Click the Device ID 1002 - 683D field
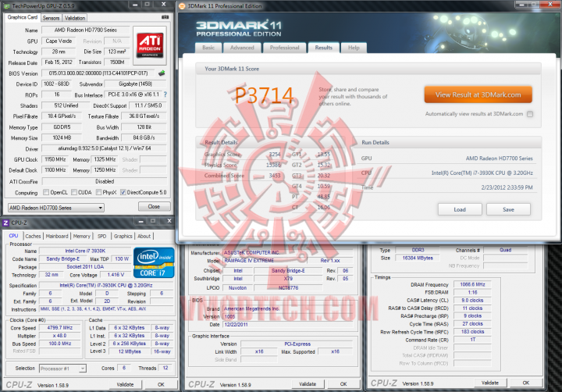The height and width of the screenshot is (392, 562). coord(56,84)
